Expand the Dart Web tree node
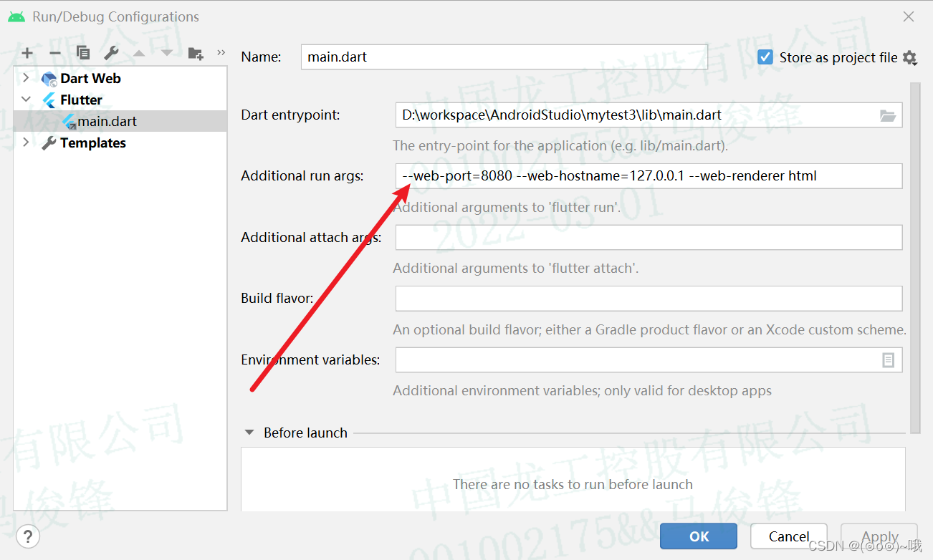933x560 pixels. coord(27,78)
